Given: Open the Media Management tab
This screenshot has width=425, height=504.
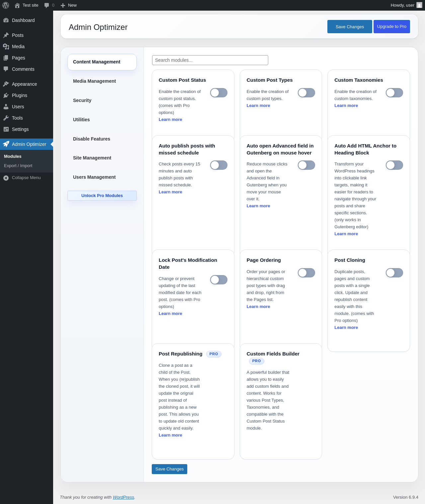Looking at the screenshot, I should point(94,81).
